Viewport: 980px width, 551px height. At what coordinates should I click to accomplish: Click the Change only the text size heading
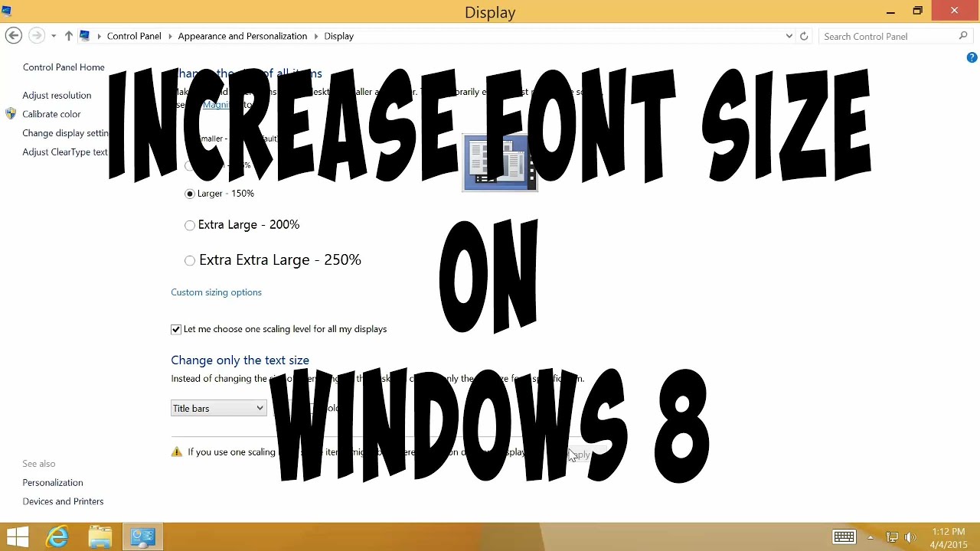240,360
